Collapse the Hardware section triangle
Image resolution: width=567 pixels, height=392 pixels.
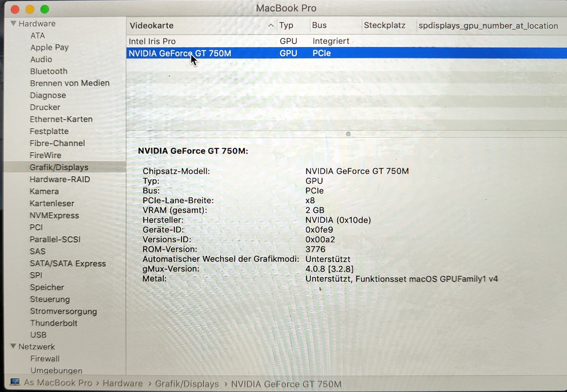(13, 23)
